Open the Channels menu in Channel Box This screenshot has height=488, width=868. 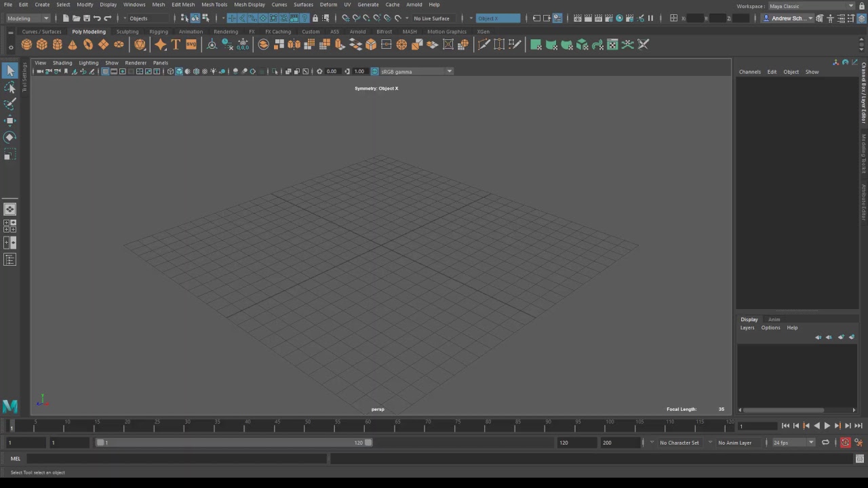(749, 72)
